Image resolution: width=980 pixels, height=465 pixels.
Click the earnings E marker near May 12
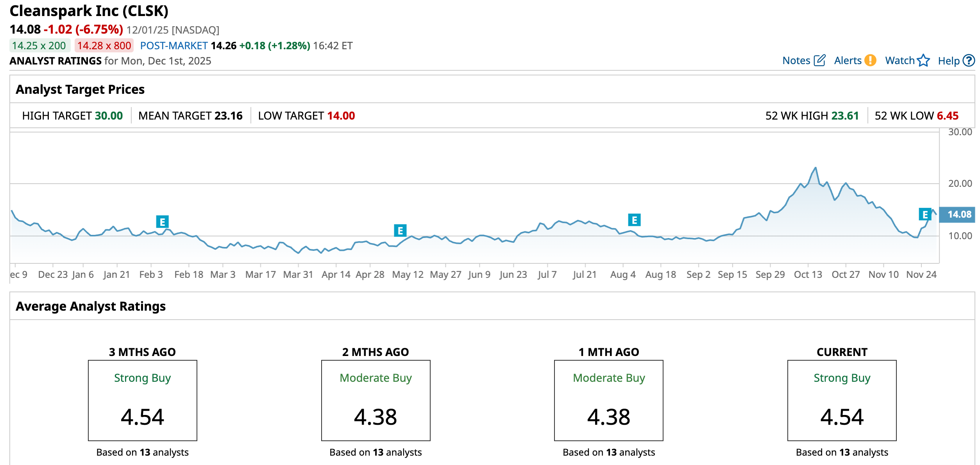point(400,231)
